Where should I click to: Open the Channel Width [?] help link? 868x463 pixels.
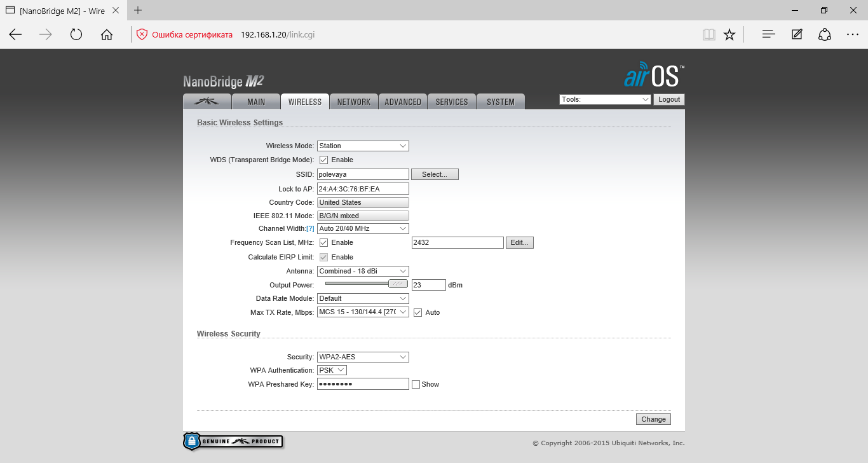(x=310, y=229)
